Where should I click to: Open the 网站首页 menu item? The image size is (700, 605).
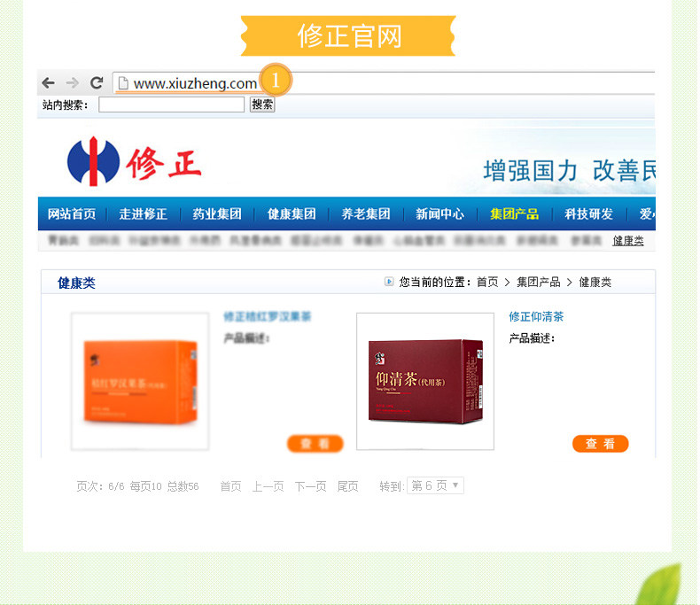[72, 214]
